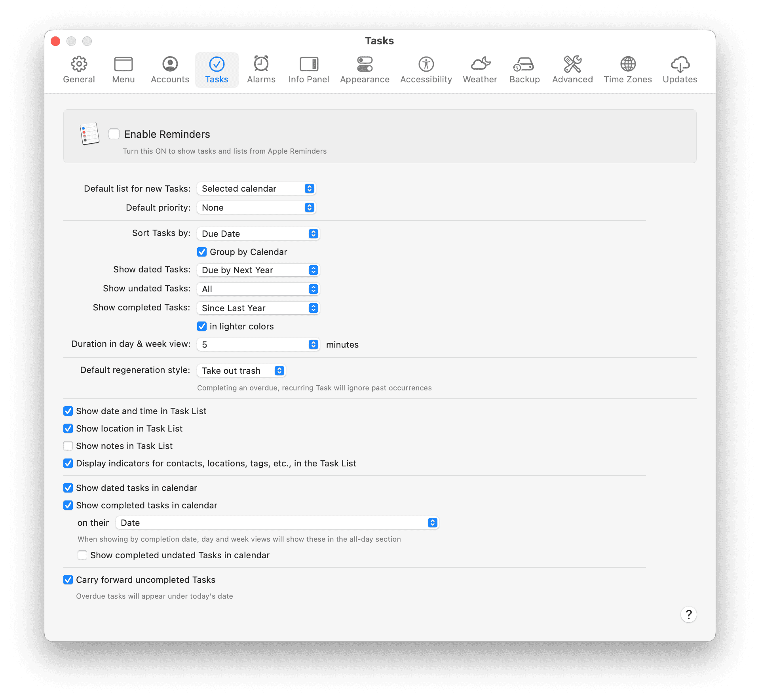Viewport: 760px width, 700px height.
Task: Uncheck Group by Calendar
Action: point(202,252)
